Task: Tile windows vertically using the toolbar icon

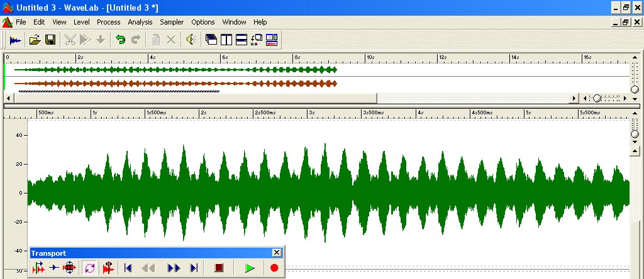Action: 226,40
